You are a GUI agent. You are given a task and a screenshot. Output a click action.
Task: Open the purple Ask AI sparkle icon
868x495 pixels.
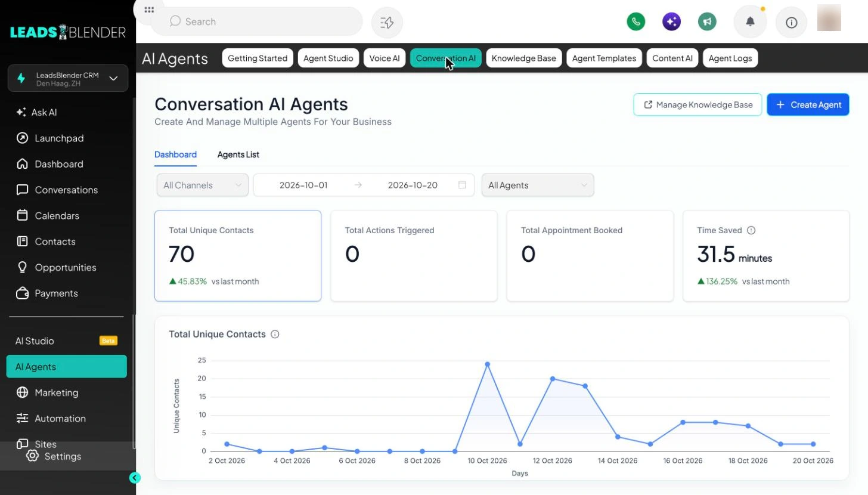point(671,21)
